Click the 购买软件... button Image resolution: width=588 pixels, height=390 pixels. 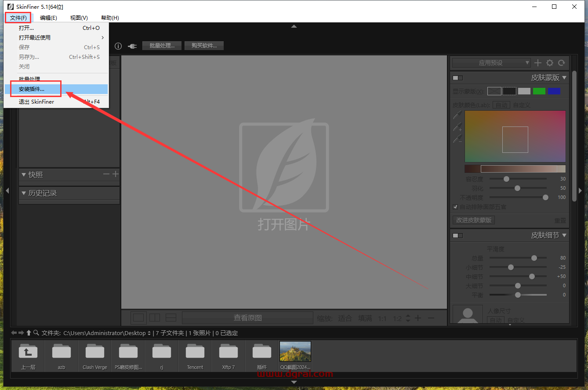204,46
